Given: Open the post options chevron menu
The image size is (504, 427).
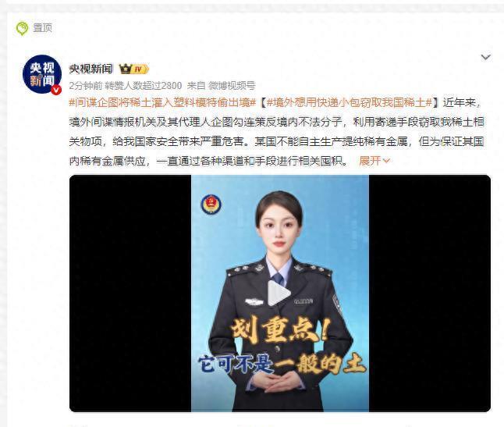Looking at the screenshot, I should pos(485,57).
